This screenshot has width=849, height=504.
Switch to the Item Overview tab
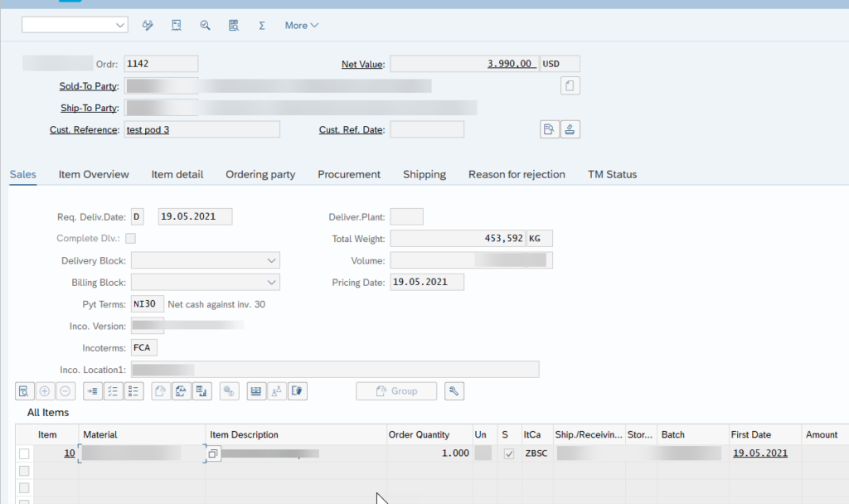(x=94, y=174)
